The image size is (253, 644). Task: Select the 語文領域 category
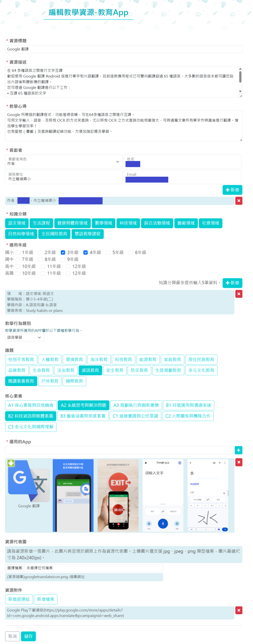pos(17,223)
